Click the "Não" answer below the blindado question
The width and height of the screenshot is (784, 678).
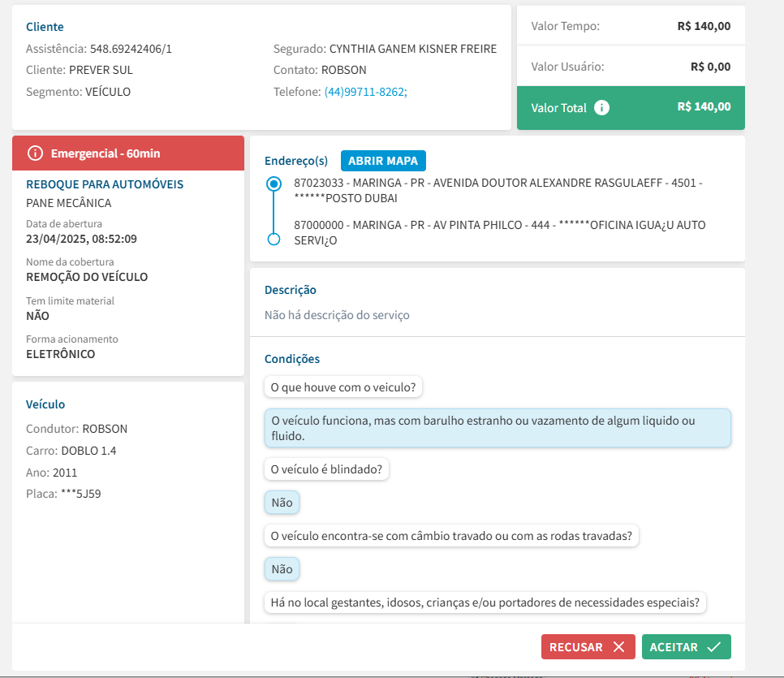(x=282, y=503)
